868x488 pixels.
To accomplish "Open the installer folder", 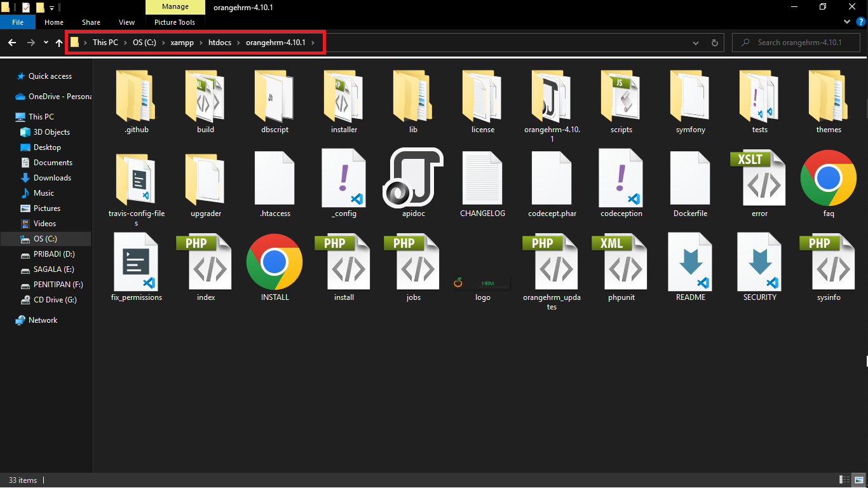I will click(x=344, y=102).
